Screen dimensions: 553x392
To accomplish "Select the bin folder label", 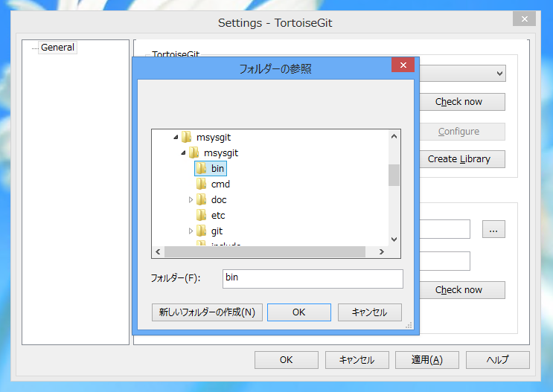I will click(217, 169).
